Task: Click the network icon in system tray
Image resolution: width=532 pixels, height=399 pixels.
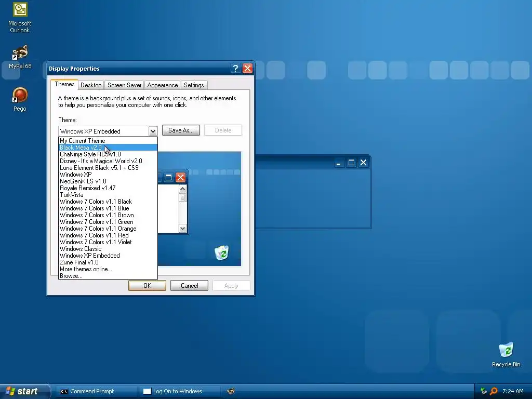Action: point(484,391)
